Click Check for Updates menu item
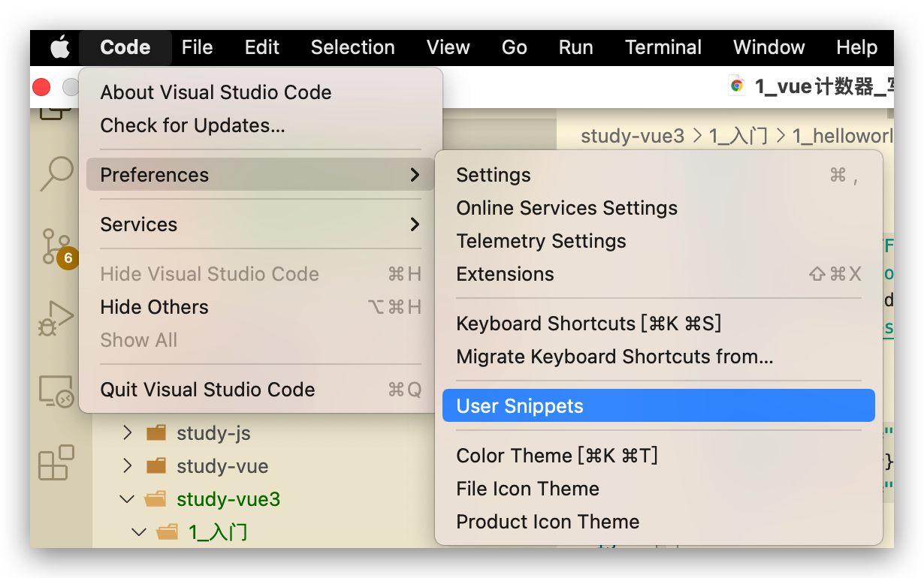The height and width of the screenshot is (578, 924). (x=193, y=125)
